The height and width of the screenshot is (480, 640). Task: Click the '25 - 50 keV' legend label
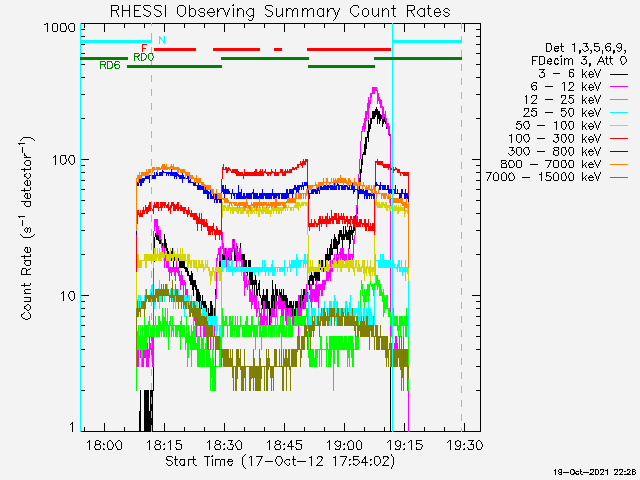pos(562,113)
